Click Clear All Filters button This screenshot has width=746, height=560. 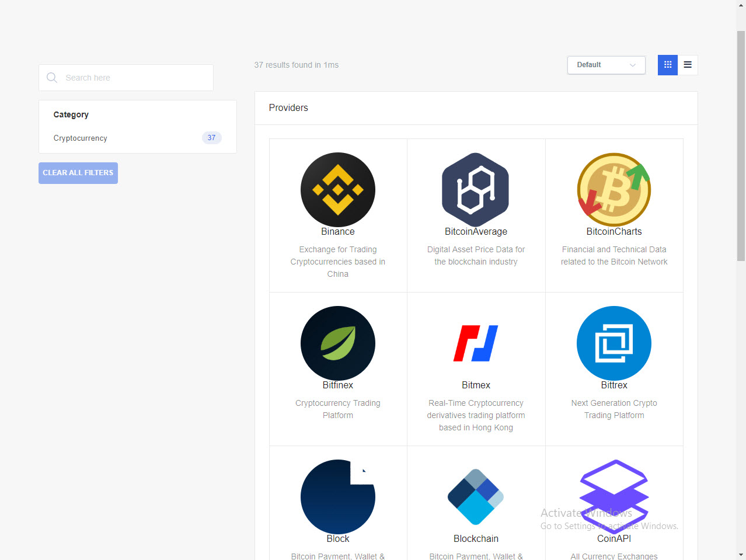(78, 173)
